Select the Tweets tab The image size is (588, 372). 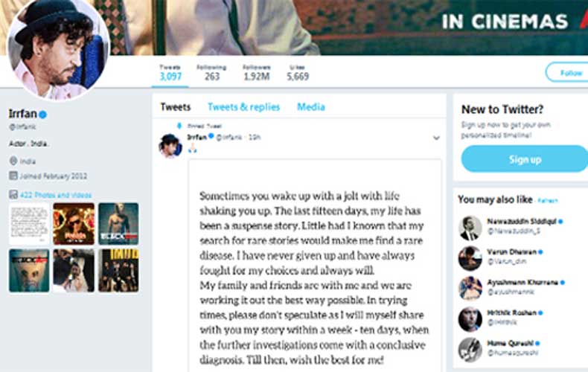click(176, 107)
